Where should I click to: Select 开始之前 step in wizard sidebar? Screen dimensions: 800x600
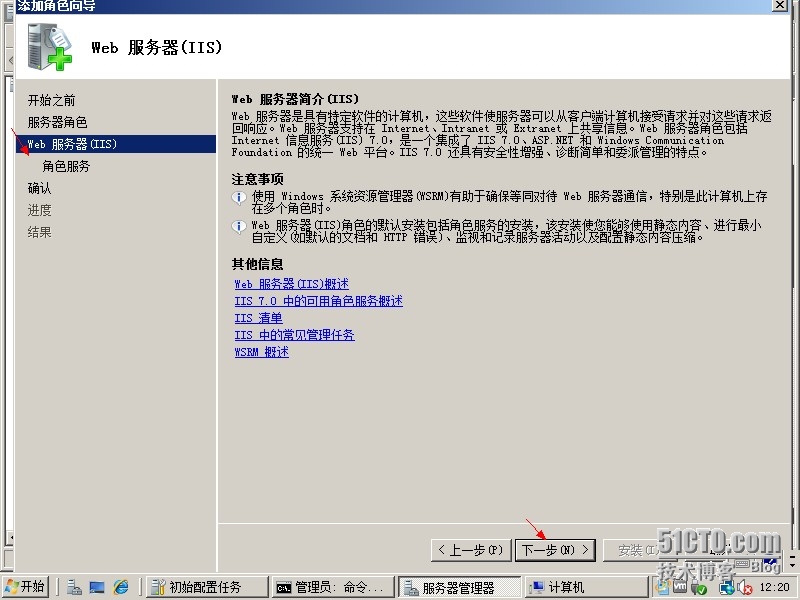click(x=52, y=100)
